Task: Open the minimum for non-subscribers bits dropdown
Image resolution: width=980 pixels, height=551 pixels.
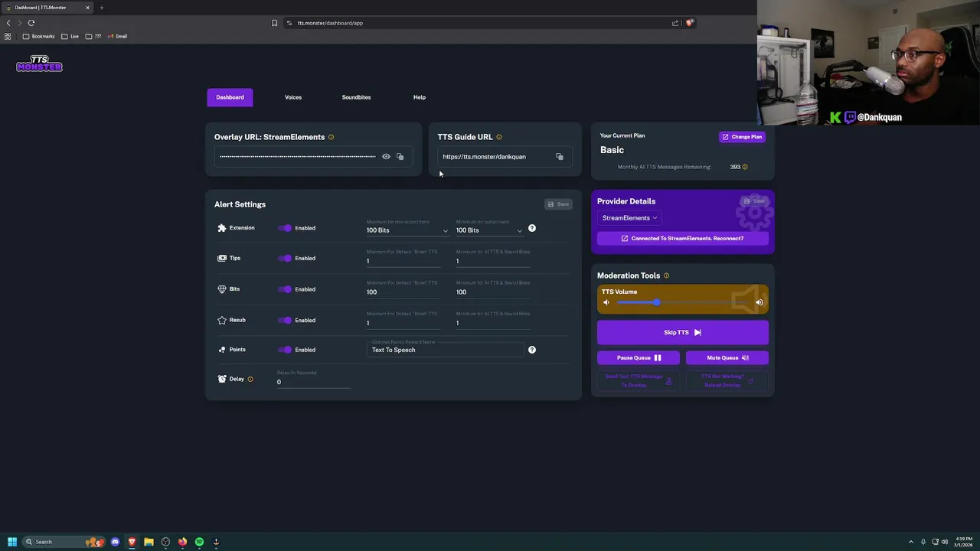Action: coord(407,230)
